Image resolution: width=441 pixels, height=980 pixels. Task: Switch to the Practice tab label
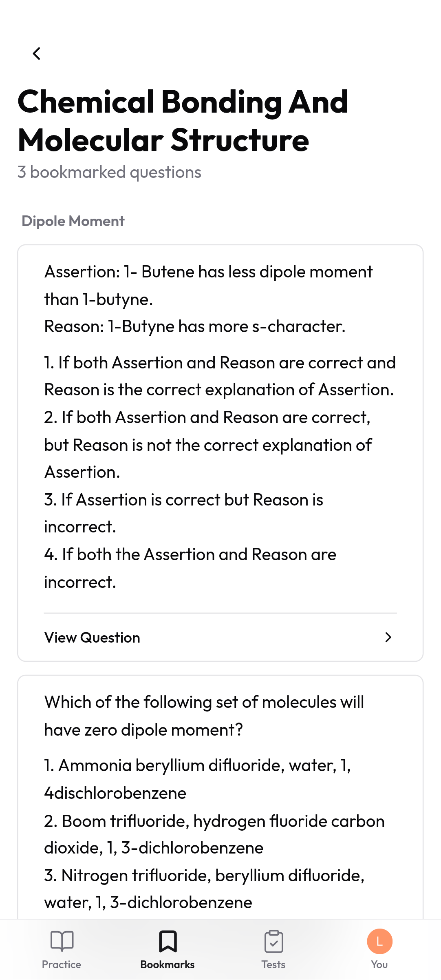pos(62,964)
